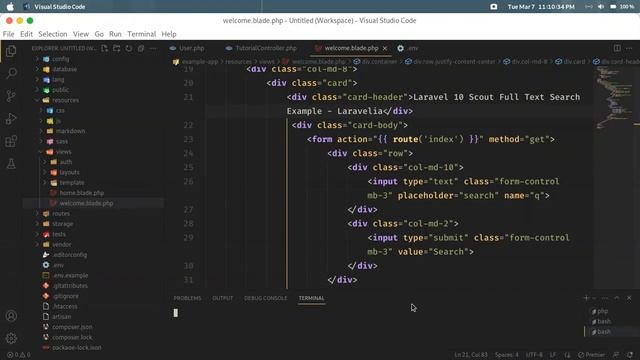Split the editor to the right
The width and height of the screenshot is (640, 360).
point(617,48)
